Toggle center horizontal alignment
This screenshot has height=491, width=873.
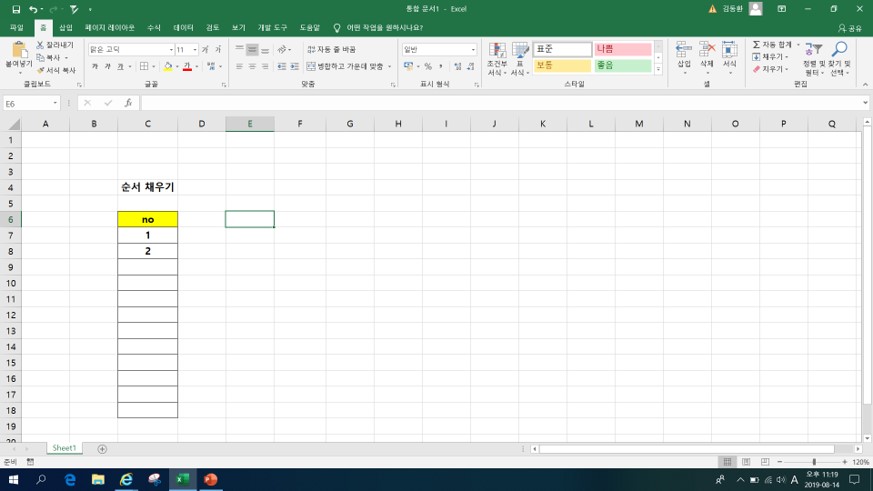click(252, 66)
